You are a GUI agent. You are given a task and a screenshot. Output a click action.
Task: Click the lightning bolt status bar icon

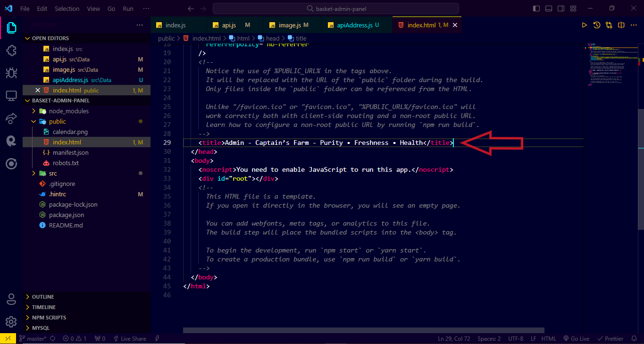157,338
